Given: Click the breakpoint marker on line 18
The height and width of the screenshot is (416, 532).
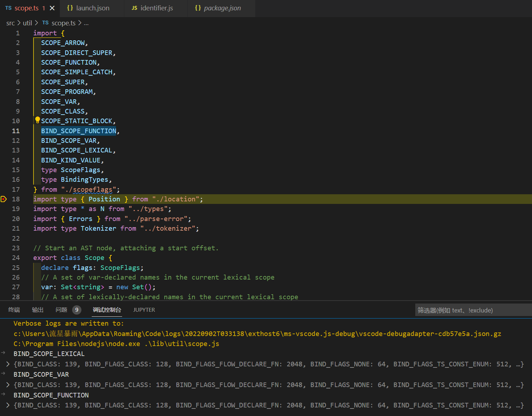Looking at the screenshot, I should coord(4,199).
